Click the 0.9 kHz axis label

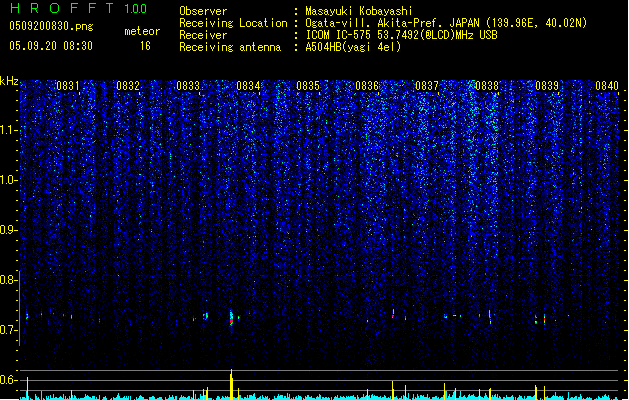tap(9, 230)
